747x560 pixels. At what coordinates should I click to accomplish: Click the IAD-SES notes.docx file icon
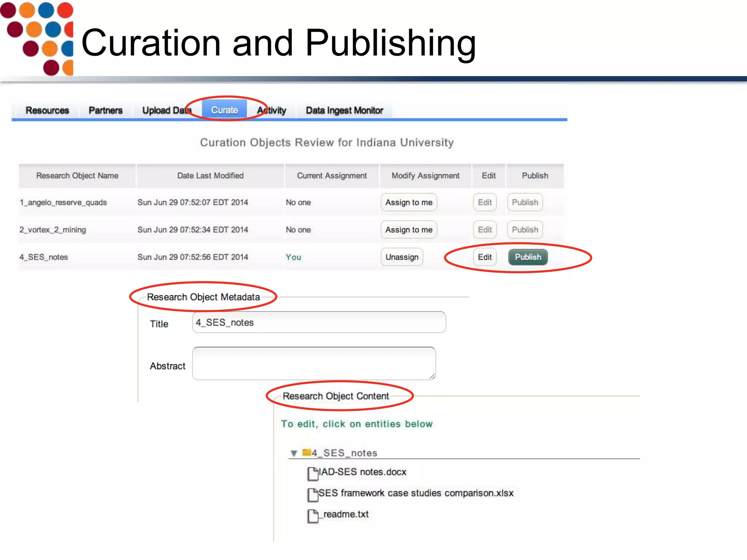(x=313, y=474)
